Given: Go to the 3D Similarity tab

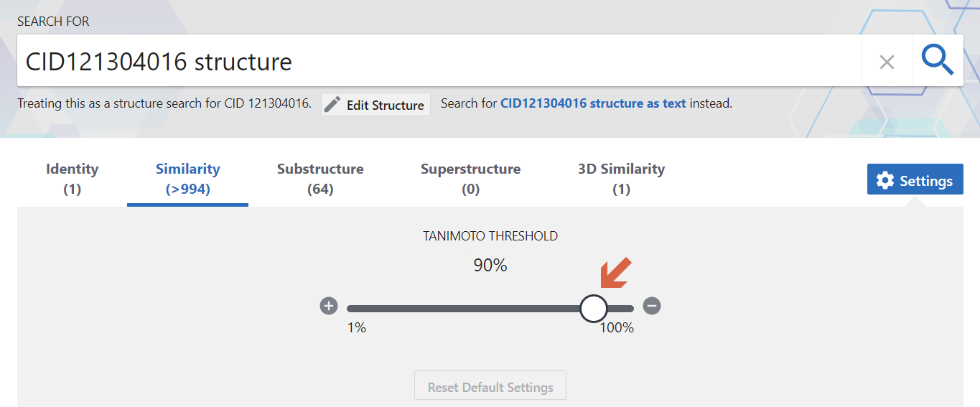Looking at the screenshot, I should point(621,179).
